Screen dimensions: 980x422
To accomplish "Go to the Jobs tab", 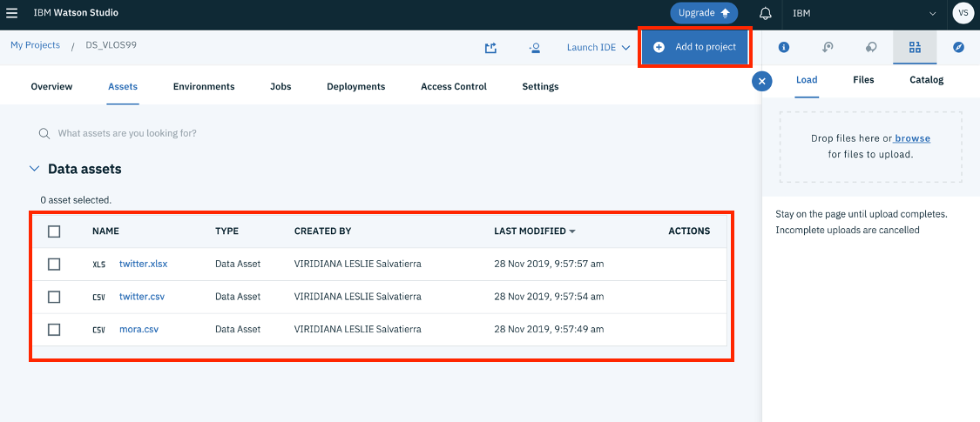I will pyautogui.click(x=280, y=87).
